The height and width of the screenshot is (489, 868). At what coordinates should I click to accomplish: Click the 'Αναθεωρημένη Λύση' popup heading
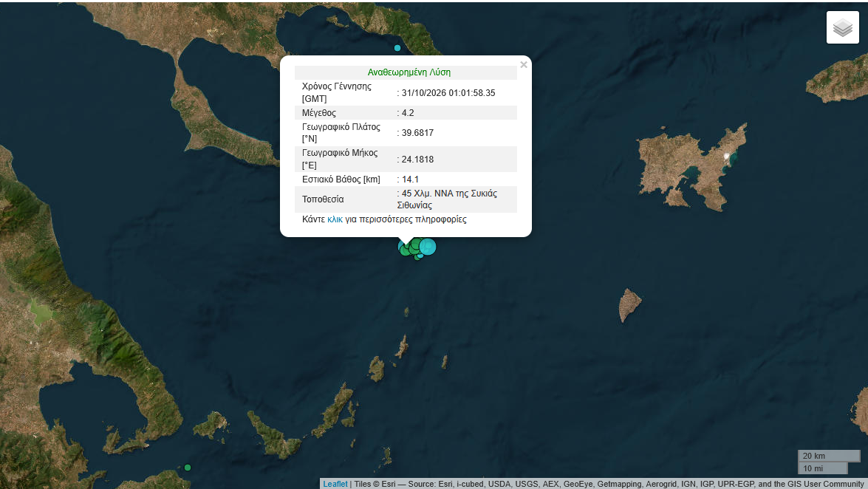pyautogui.click(x=409, y=72)
